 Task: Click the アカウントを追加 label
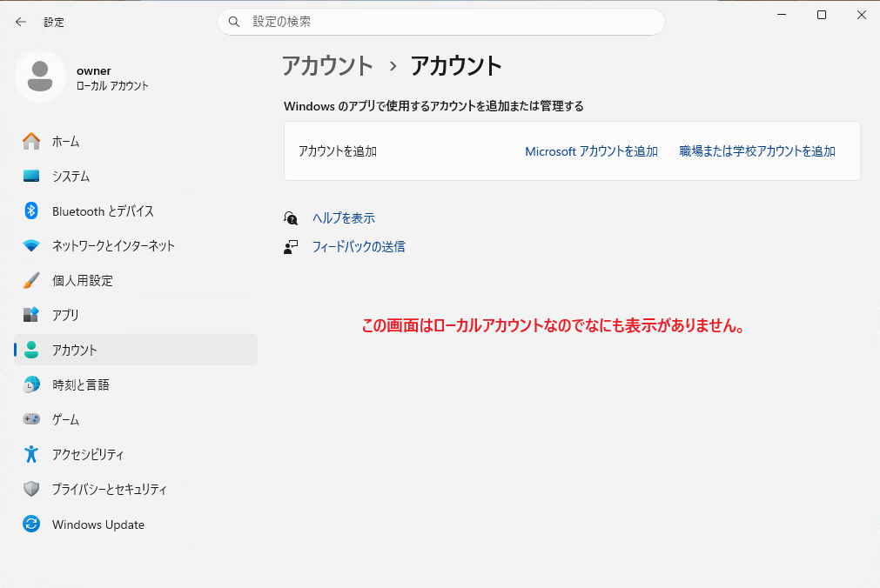[x=338, y=151]
